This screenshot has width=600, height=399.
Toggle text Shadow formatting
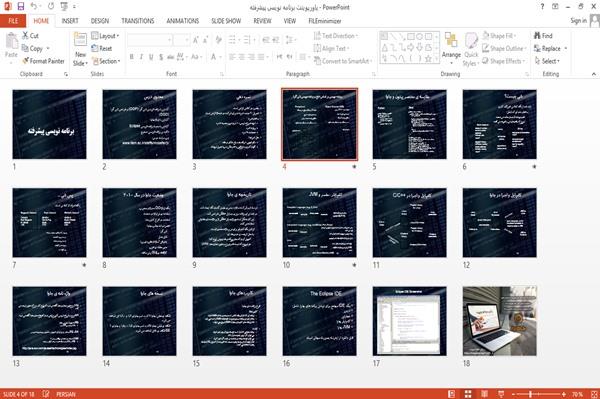(161, 57)
